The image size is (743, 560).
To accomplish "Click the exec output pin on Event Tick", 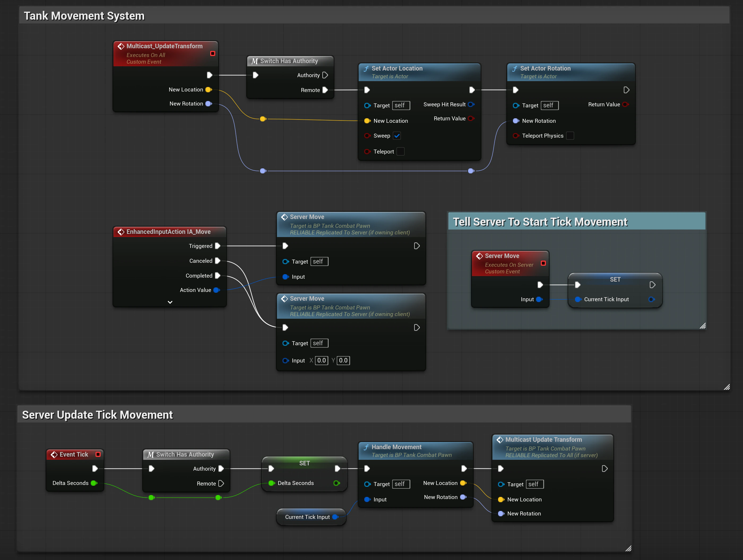I will (x=95, y=469).
